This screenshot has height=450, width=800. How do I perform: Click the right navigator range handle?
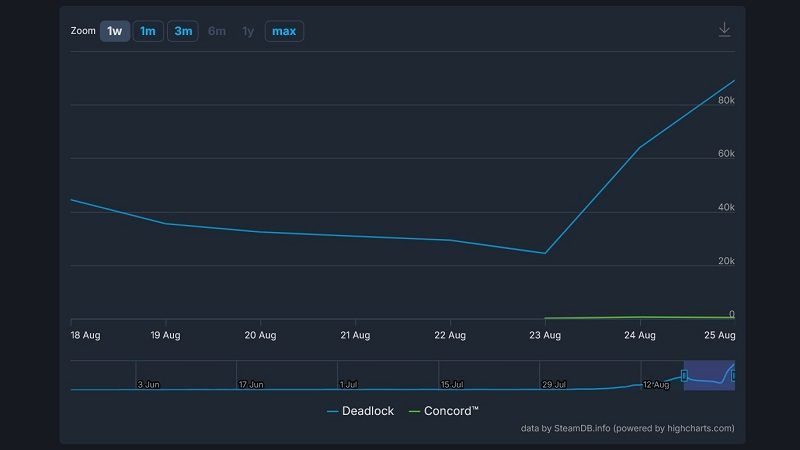(x=734, y=375)
